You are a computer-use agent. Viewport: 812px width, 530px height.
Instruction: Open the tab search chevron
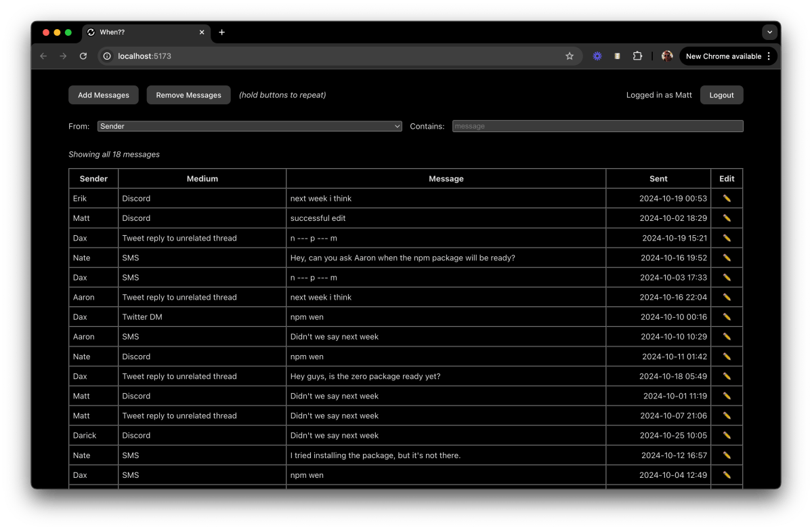click(769, 32)
